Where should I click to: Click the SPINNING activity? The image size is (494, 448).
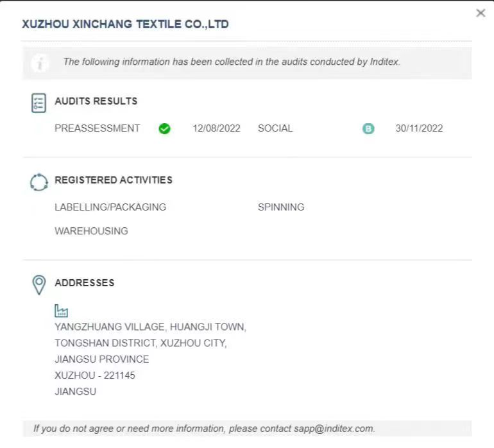click(281, 207)
